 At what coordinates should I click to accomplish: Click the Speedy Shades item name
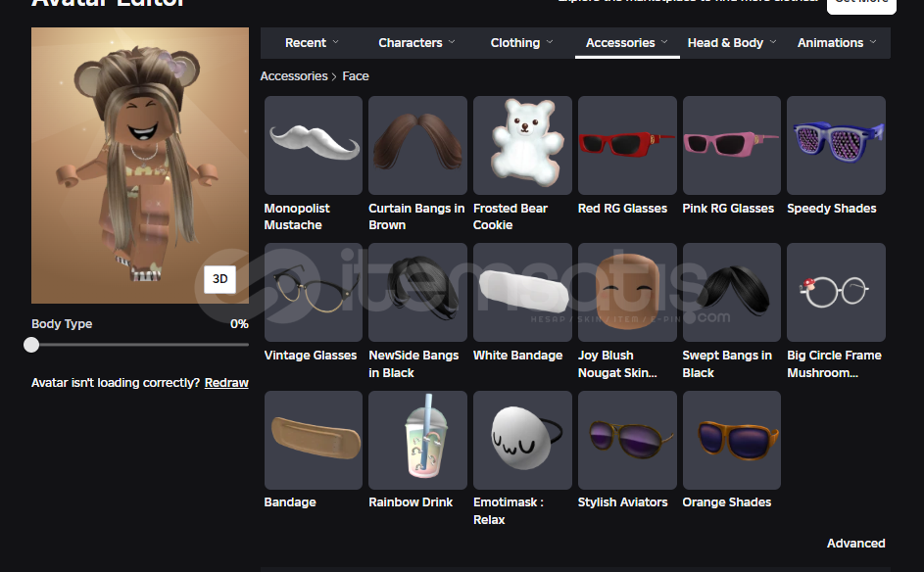pos(832,208)
